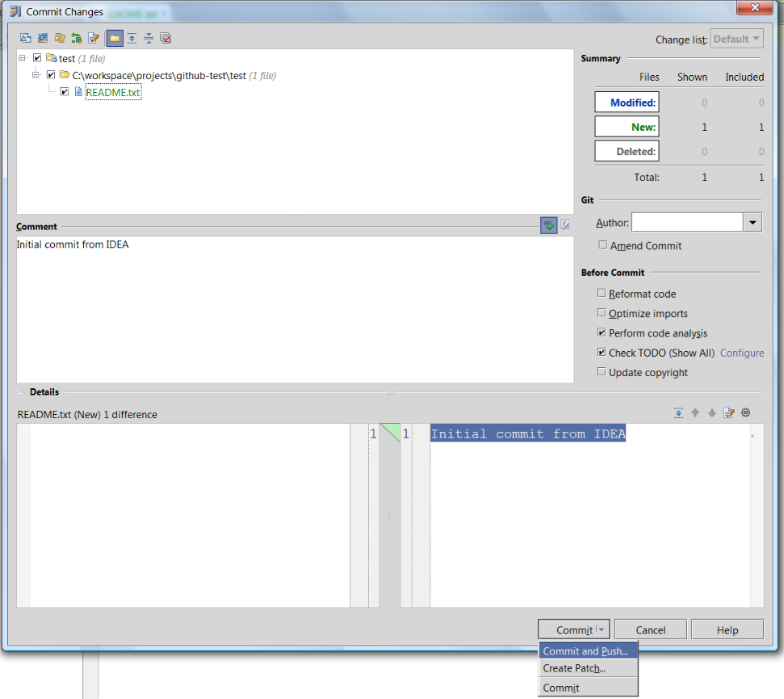Click the Revert changes icon
This screenshot has height=699, width=784.
[77, 38]
